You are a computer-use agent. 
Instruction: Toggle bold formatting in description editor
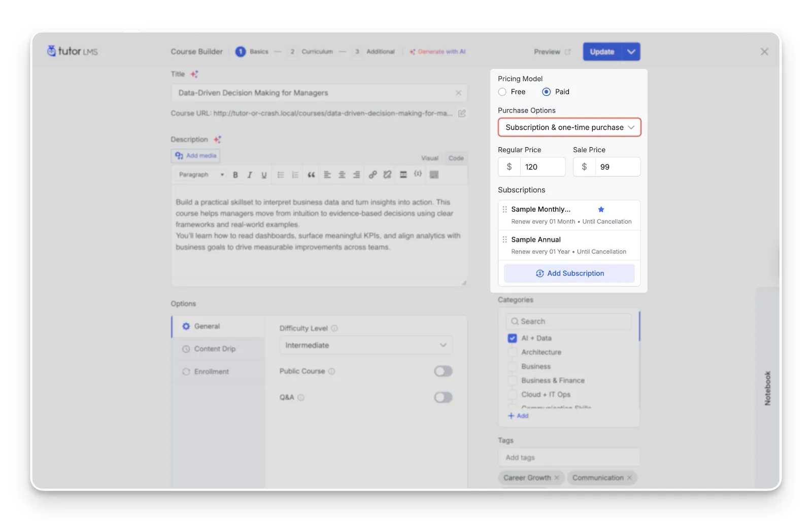235,175
